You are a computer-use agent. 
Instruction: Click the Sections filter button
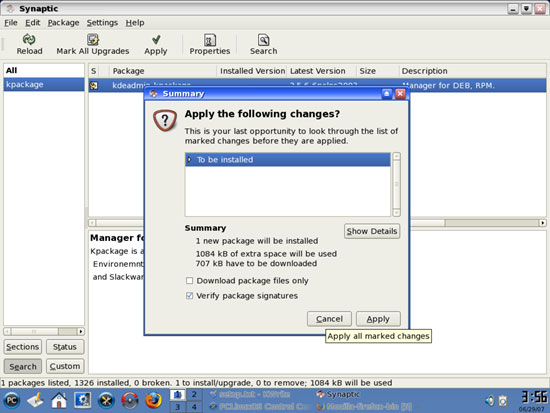[22, 347]
